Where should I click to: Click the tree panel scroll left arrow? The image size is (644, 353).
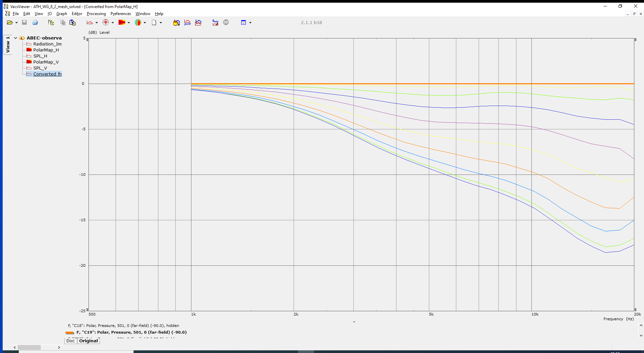point(15,348)
